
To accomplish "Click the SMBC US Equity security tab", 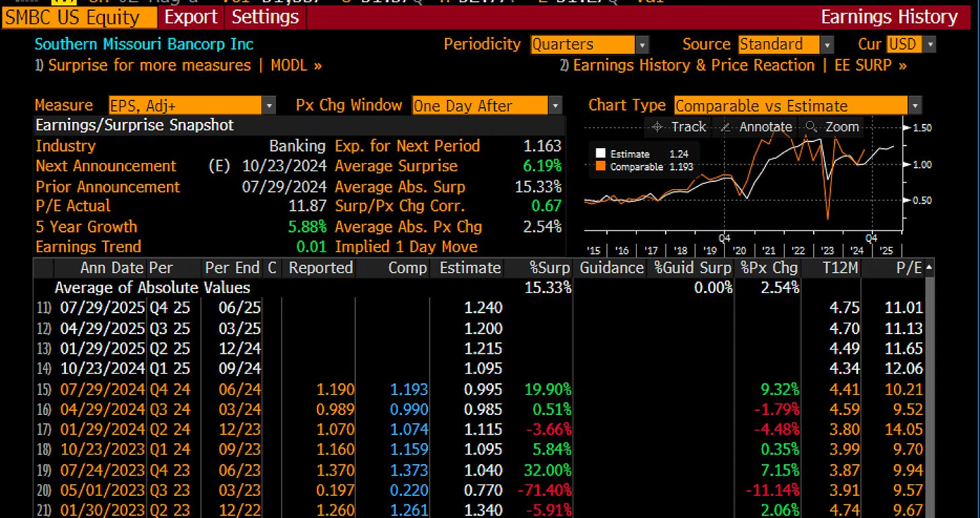I will [x=80, y=17].
